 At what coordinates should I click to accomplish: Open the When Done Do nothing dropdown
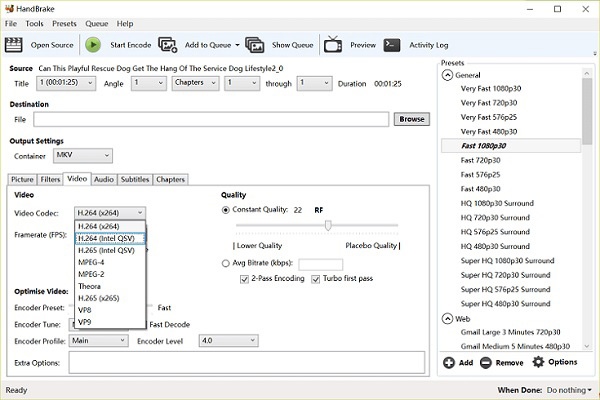pos(569,390)
